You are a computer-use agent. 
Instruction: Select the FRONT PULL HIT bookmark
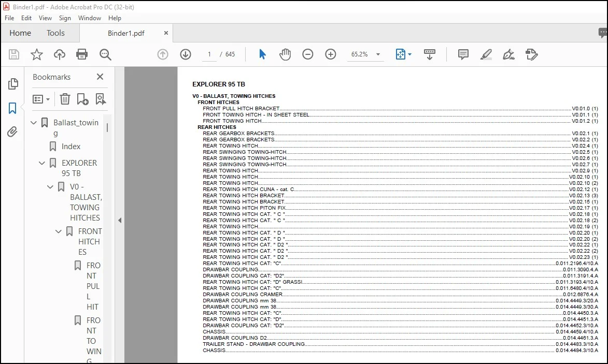93,286
